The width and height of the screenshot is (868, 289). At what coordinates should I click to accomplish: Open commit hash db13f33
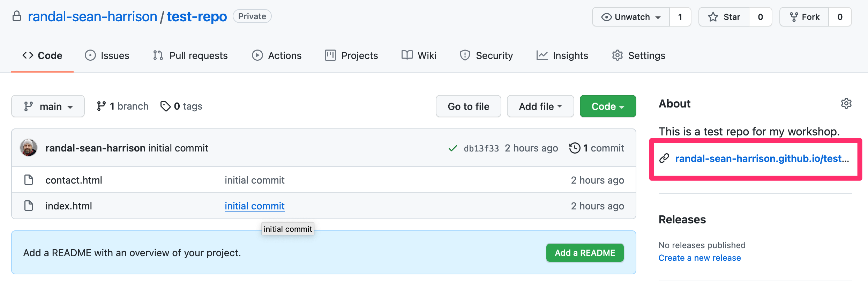481,148
